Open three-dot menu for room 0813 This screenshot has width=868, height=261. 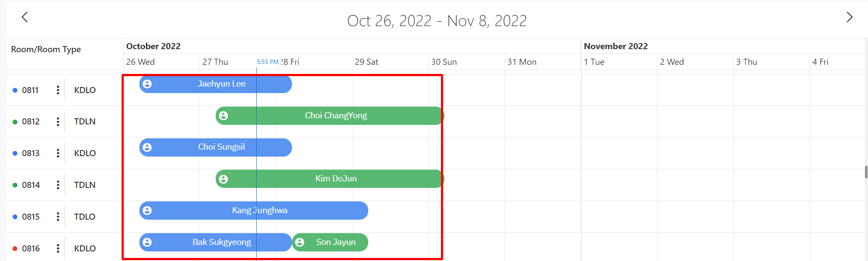click(58, 153)
